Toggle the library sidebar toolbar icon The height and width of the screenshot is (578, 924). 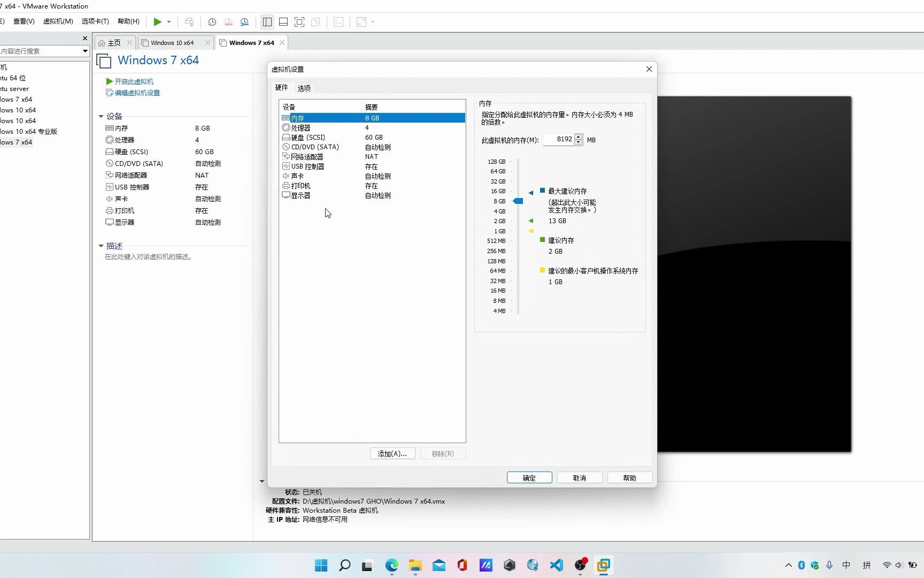pos(267,21)
